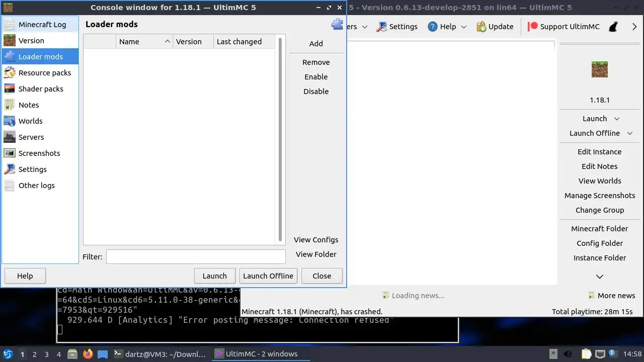Focus the Filter text field

click(196, 256)
